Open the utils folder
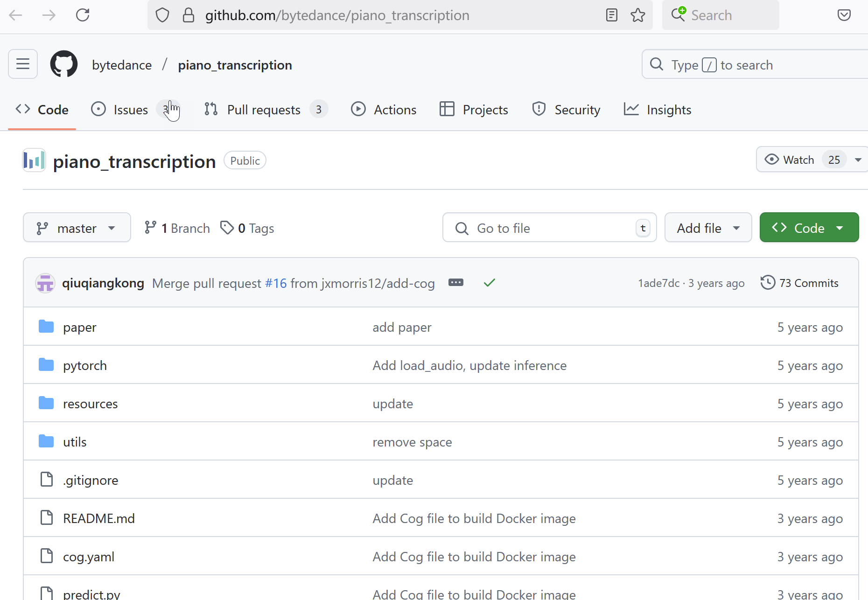 (x=75, y=442)
